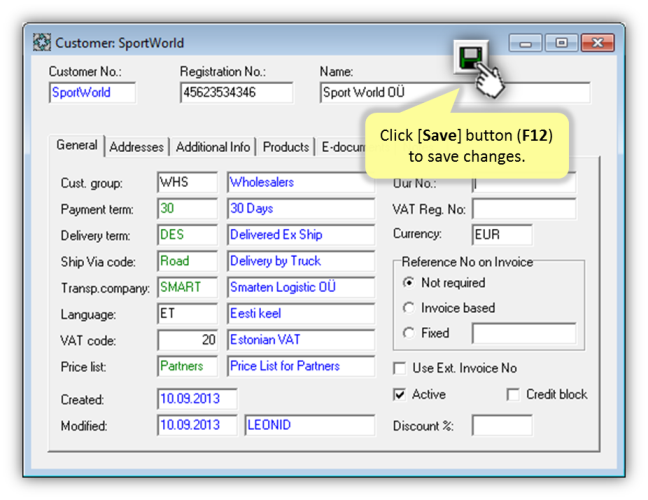Image resolution: width=648 pixels, height=500 pixels.
Task: Click the Ship Via code field Road
Action: pyautogui.click(x=188, y=261)
